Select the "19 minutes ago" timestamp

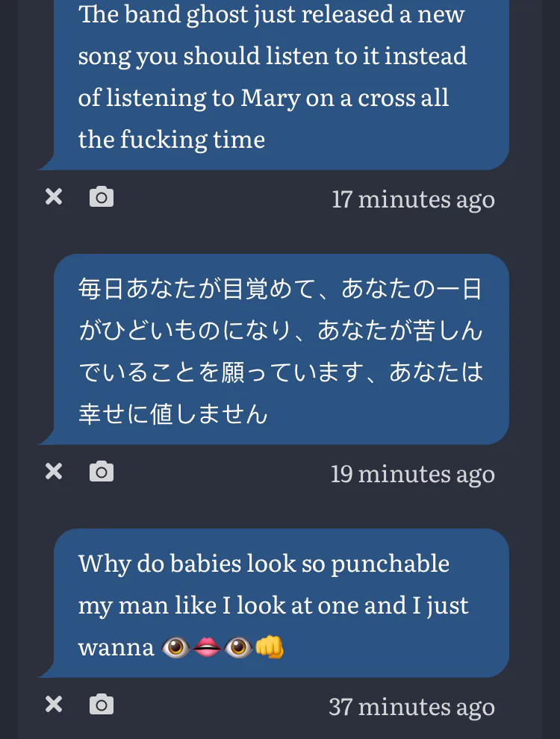[413, 473]
